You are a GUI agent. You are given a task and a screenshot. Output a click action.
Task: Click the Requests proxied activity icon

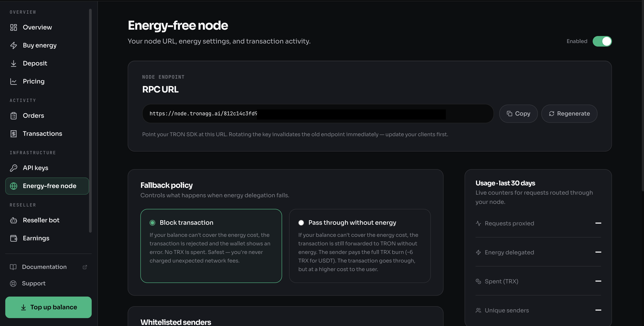[x=478, y=223]
